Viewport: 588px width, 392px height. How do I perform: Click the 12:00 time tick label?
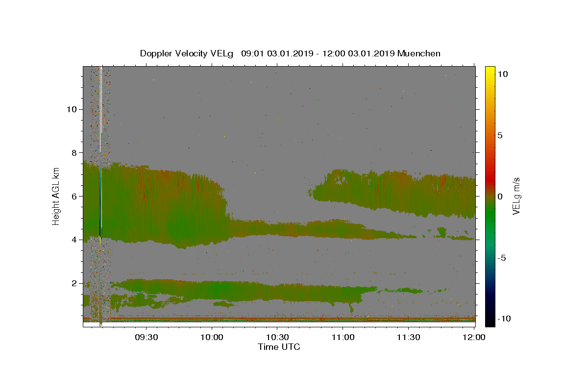pyautogui.click(x=473, y=337)
